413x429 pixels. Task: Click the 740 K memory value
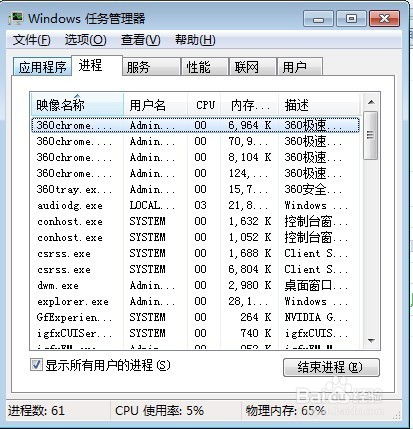pyautogui.click(x=256, y=333)
